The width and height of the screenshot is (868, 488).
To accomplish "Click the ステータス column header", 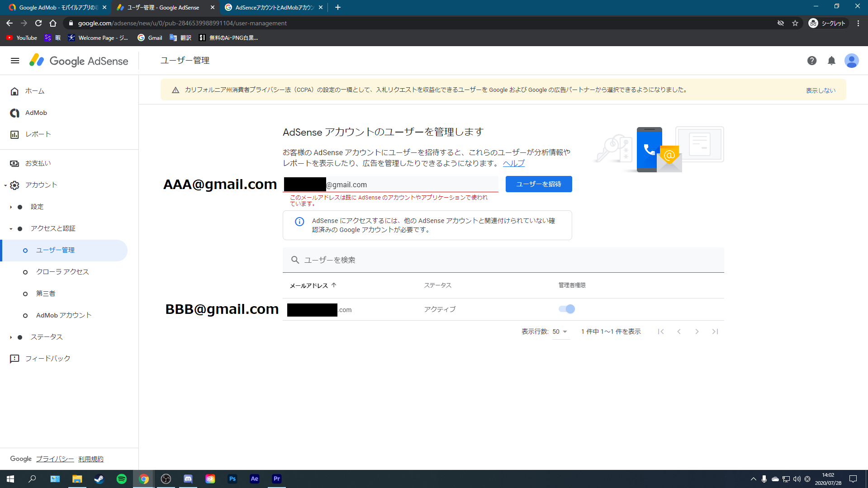I will point(437,285).
